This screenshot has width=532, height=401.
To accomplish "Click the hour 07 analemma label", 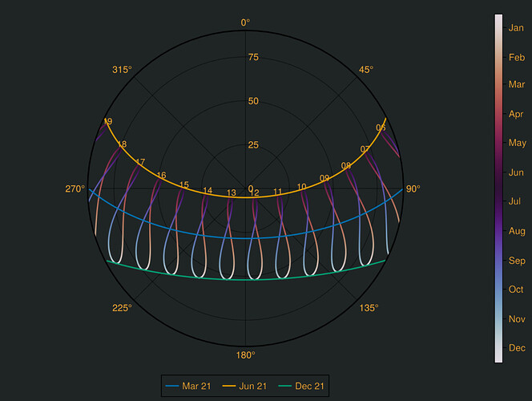I will coord(365,149).
